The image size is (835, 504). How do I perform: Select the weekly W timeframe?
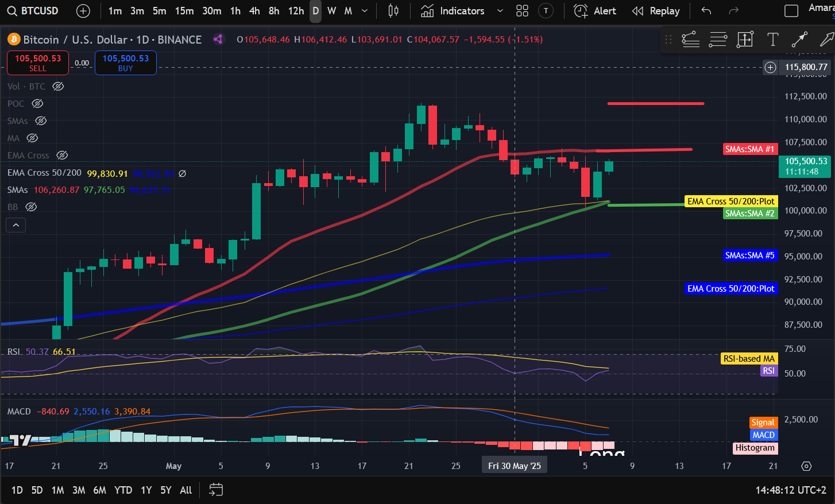[331, 11]
